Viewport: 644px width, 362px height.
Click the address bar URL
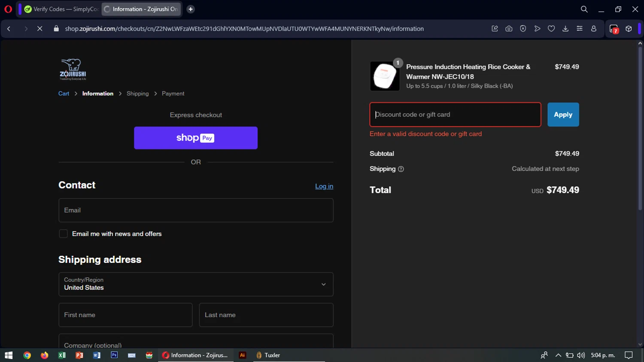244,29
